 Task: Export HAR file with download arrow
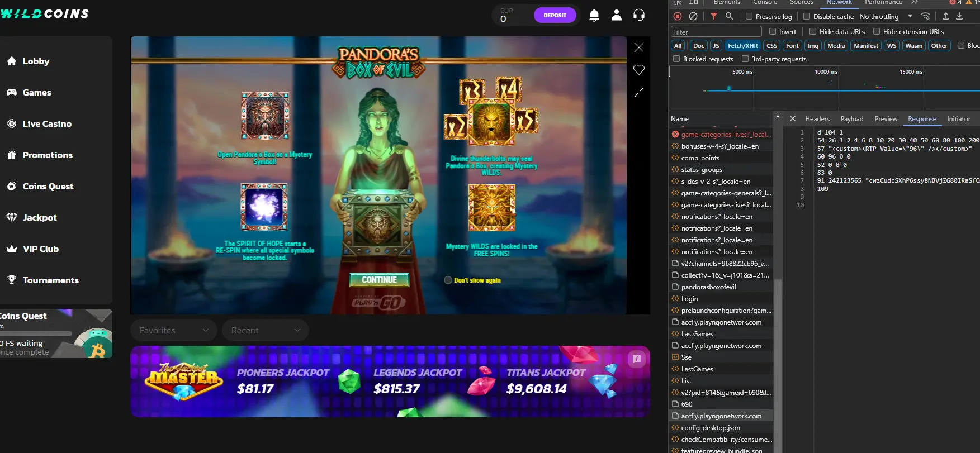(959, 16)
